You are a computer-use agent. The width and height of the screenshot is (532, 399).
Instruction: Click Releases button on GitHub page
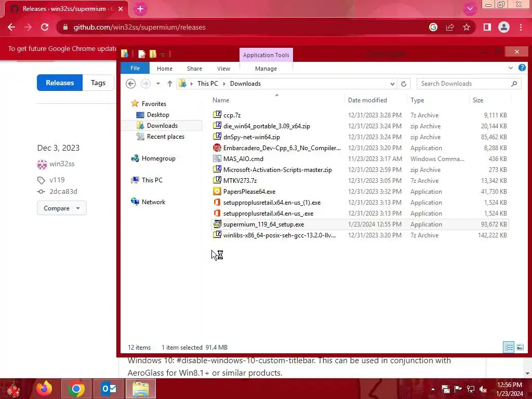click(x=60, y=83)
